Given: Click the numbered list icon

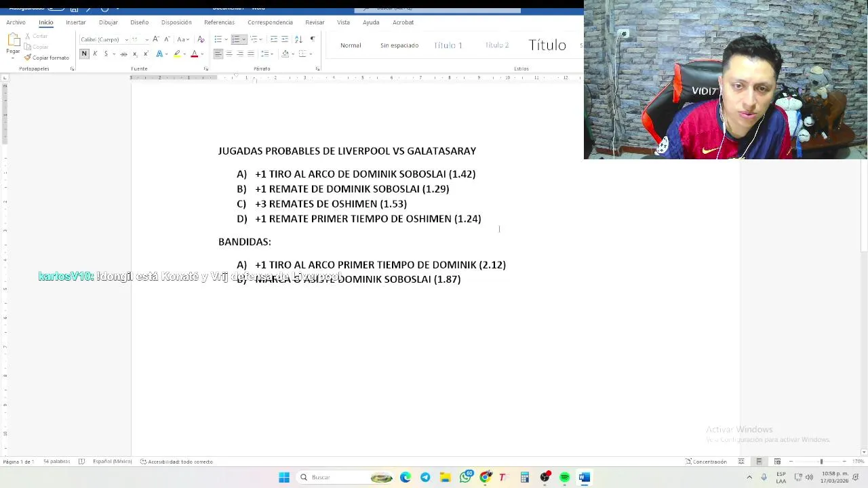Looking at the screenshot, I should tap(236, 39).
